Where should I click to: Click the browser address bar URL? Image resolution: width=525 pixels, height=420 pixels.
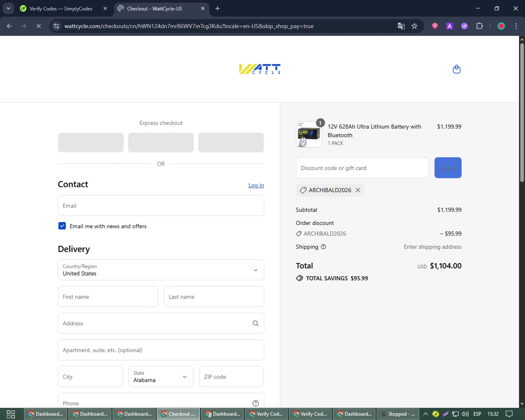[189, 26]
